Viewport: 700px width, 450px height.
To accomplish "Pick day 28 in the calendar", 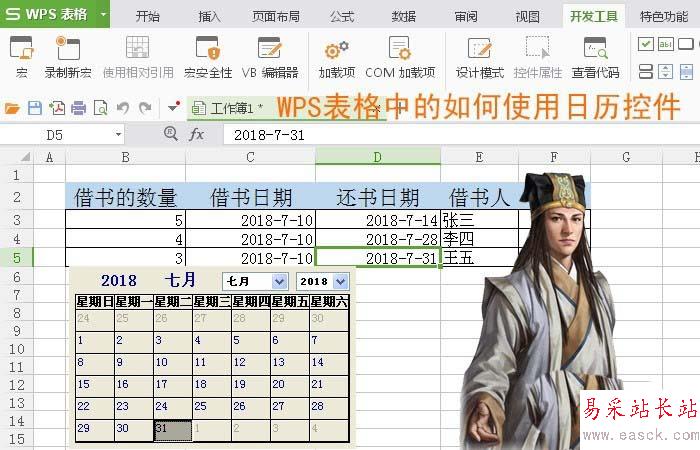I will point(329,408).
